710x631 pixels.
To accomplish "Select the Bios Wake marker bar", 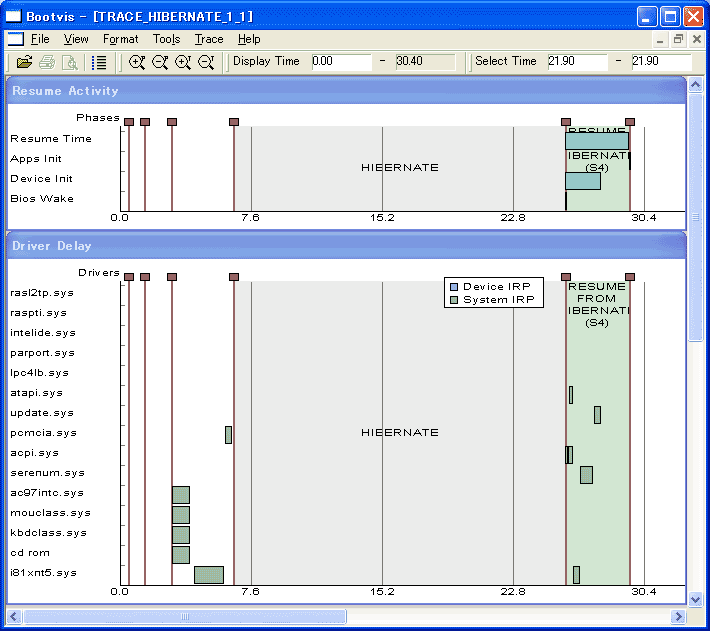I will (x=566, y=201).
